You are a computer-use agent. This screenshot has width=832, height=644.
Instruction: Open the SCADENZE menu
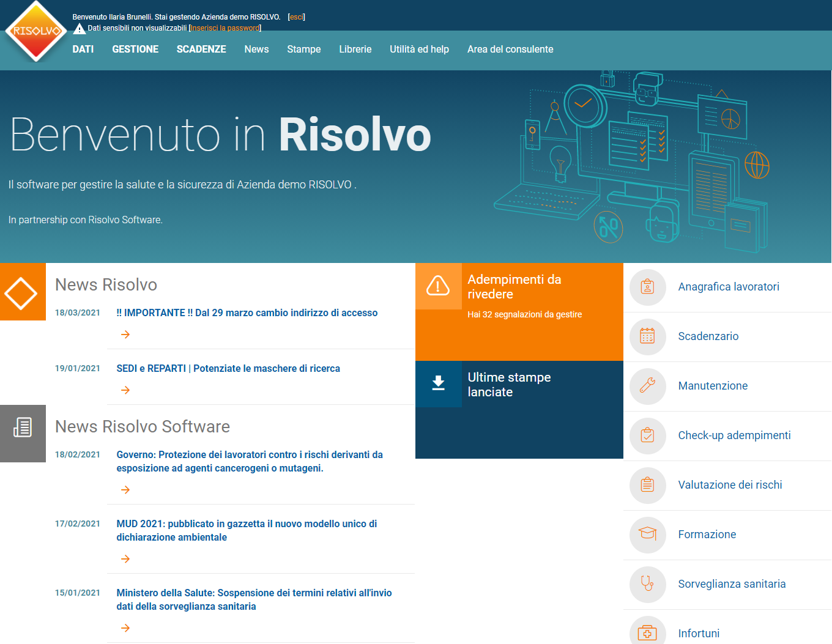point(201,50)
